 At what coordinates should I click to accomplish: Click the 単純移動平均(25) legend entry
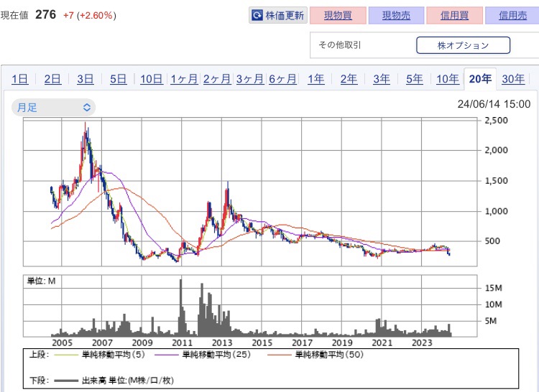click(203, 355)
